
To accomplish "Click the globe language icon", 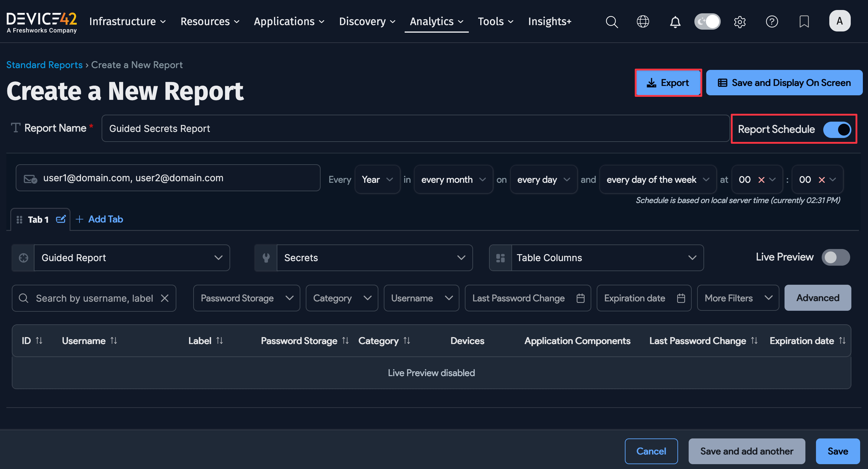I will pyautogui.click(x=643, y=21).
